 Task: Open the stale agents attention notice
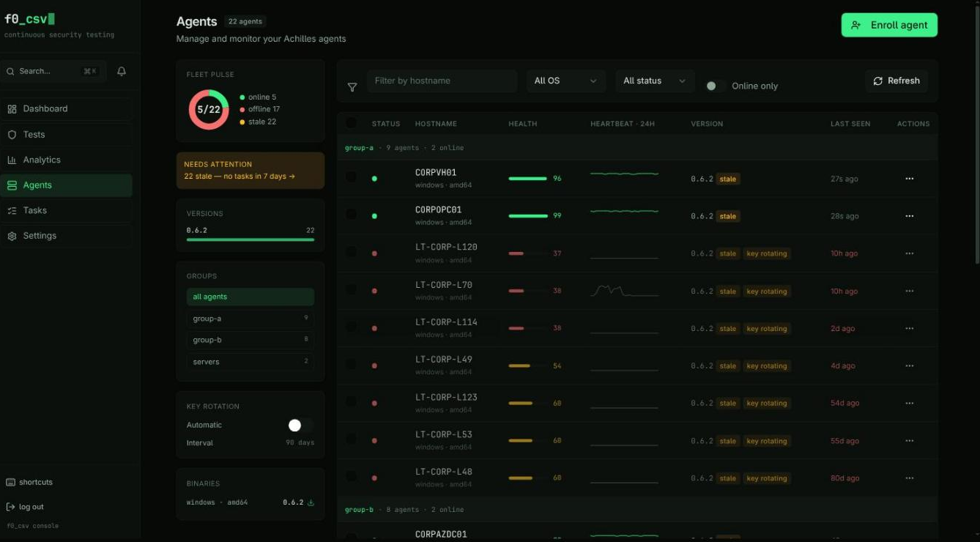(250, 171)
